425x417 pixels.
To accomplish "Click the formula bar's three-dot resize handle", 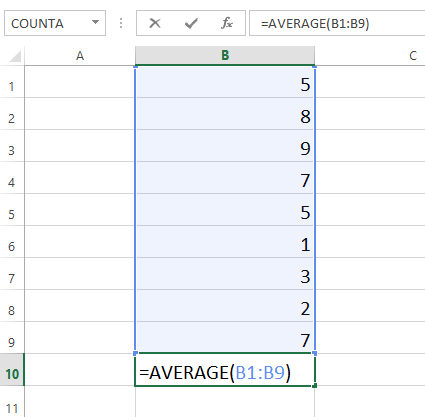I will tap(121, 23).
